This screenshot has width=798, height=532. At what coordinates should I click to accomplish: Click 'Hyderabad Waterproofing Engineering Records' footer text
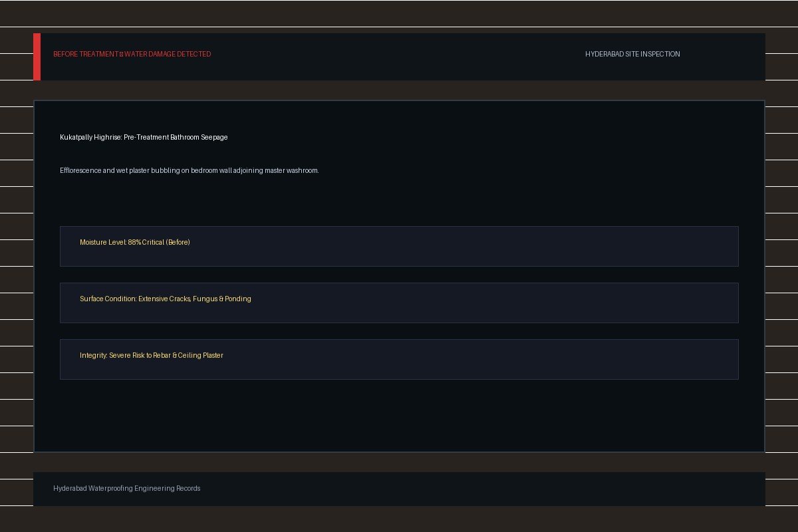point(126,488)
